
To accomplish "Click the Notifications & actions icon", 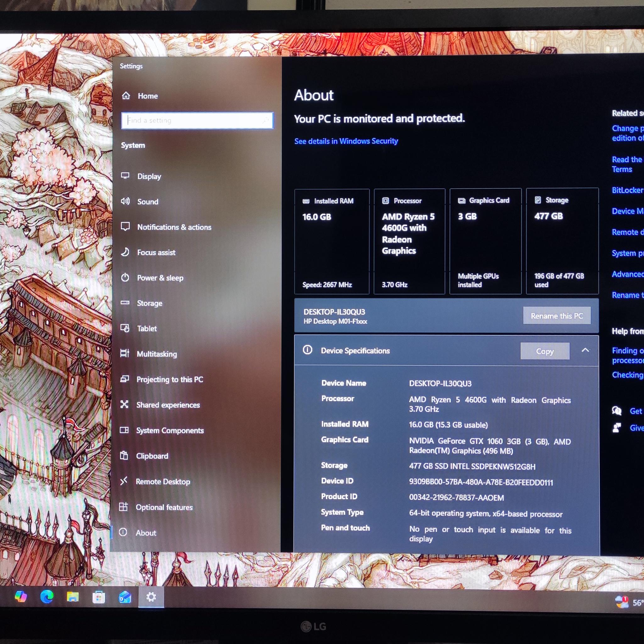I will click(x=125, y=227).
